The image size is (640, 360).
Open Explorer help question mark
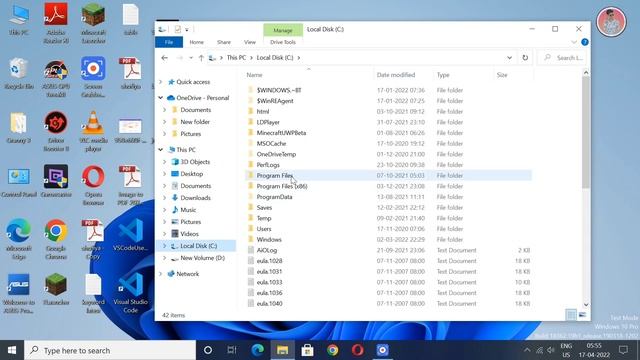click(584, 42)
